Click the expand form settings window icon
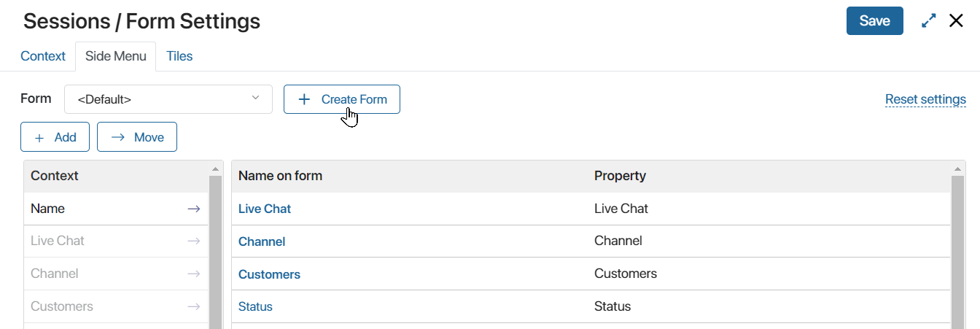Viewport: 980px width, 329px height. point(928,21)
